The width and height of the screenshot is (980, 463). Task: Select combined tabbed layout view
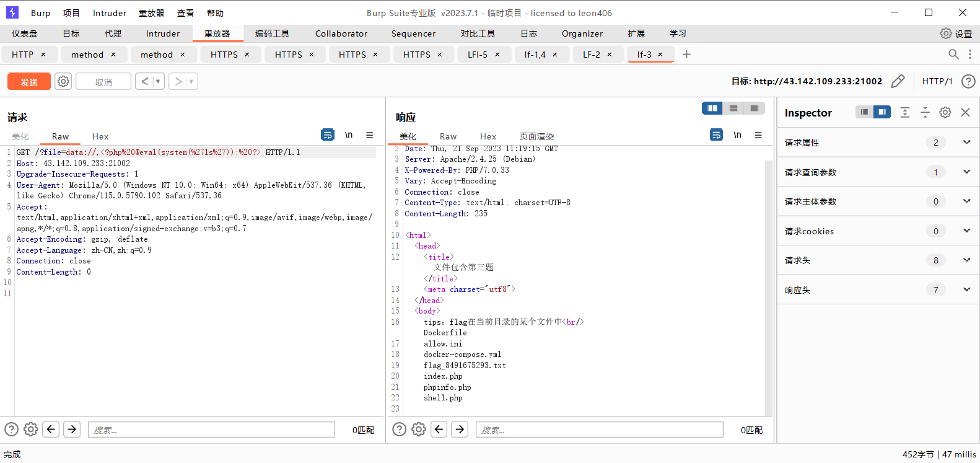754,108
